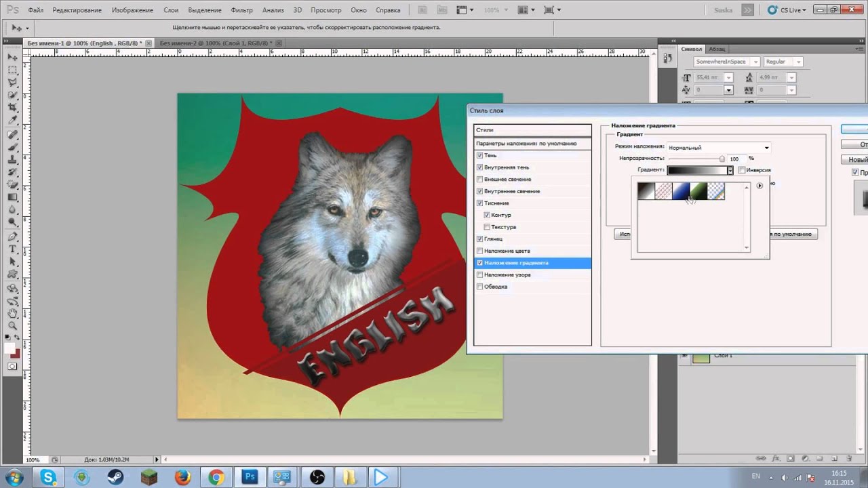
Task: Switch to the Без имени-2 document tab
Action: coord(216,43)
